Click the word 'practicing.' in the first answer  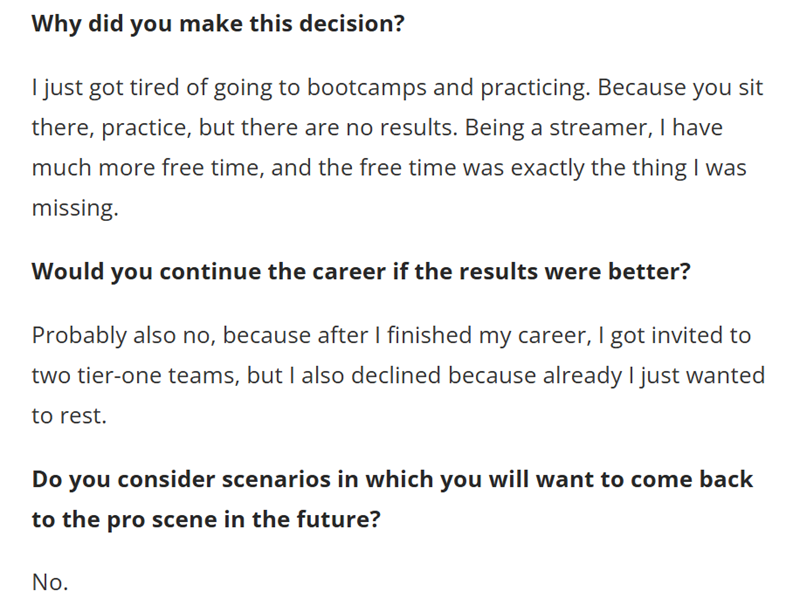point(535,88)
